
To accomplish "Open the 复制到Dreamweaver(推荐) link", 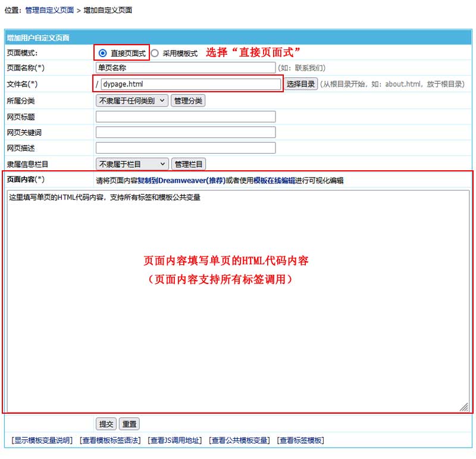I will (x=181, y=180).
